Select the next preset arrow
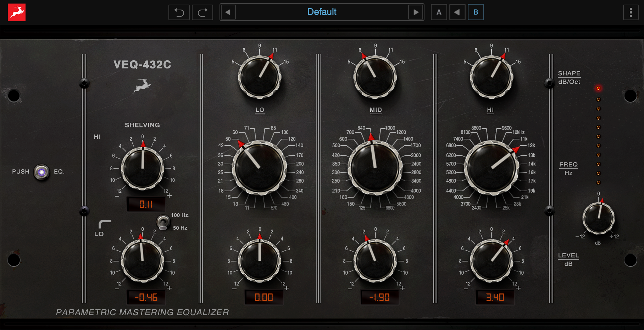Image resolution: width=644 pixels, height=330 pixels. tap(416, 12)
